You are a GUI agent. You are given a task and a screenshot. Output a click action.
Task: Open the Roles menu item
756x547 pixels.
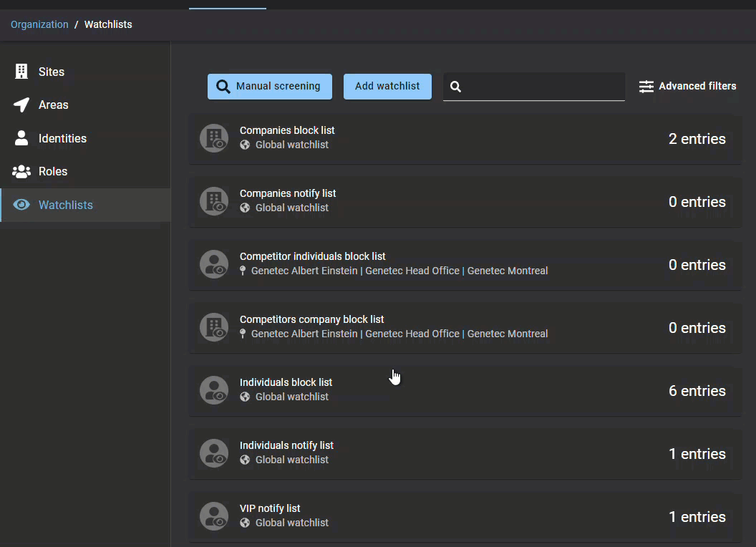tap(53, 172)
